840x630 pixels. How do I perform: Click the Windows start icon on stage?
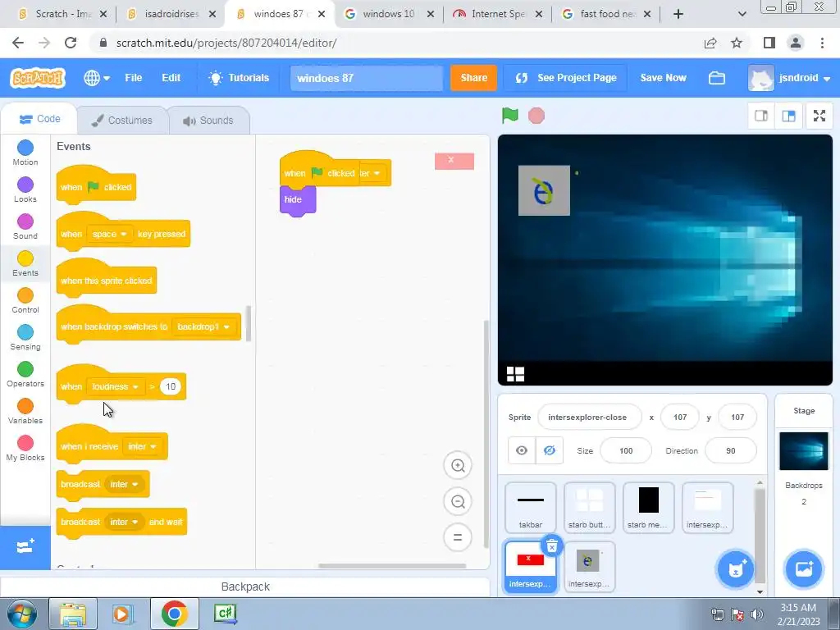515,373
